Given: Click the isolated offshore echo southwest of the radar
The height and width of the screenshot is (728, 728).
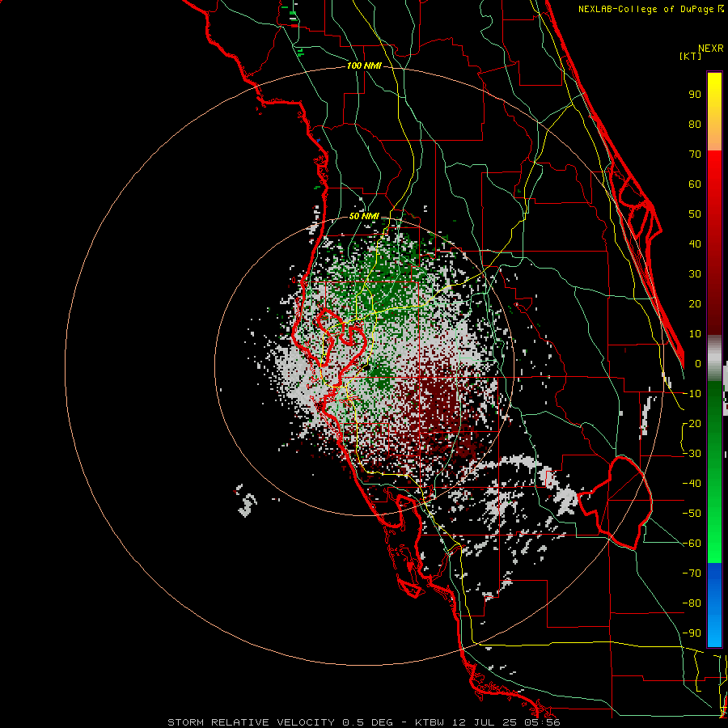Looking at the screenshot, I should coord(246,501).
